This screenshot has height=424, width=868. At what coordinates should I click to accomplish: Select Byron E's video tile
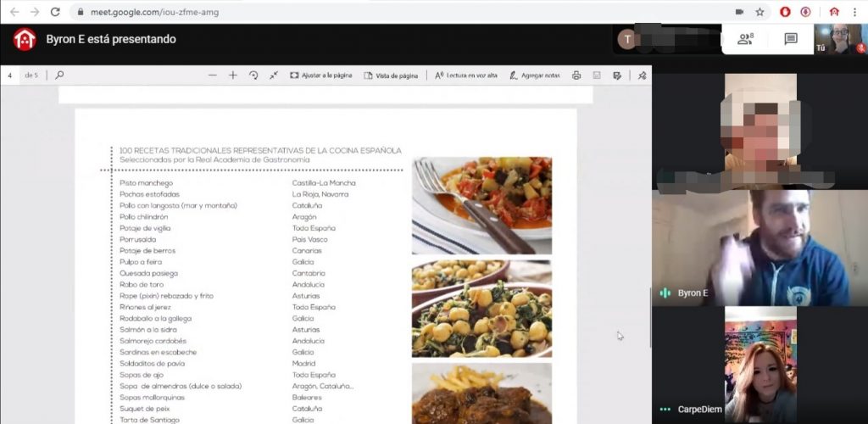pos(759,248)
